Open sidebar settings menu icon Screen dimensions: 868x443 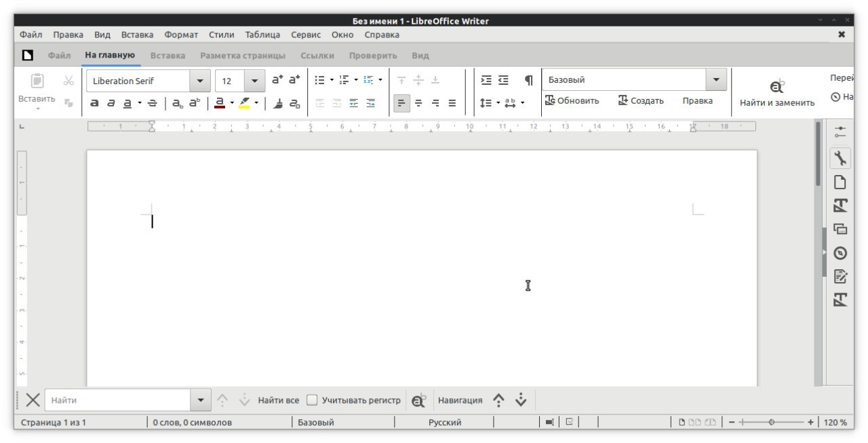pos(840,132)
